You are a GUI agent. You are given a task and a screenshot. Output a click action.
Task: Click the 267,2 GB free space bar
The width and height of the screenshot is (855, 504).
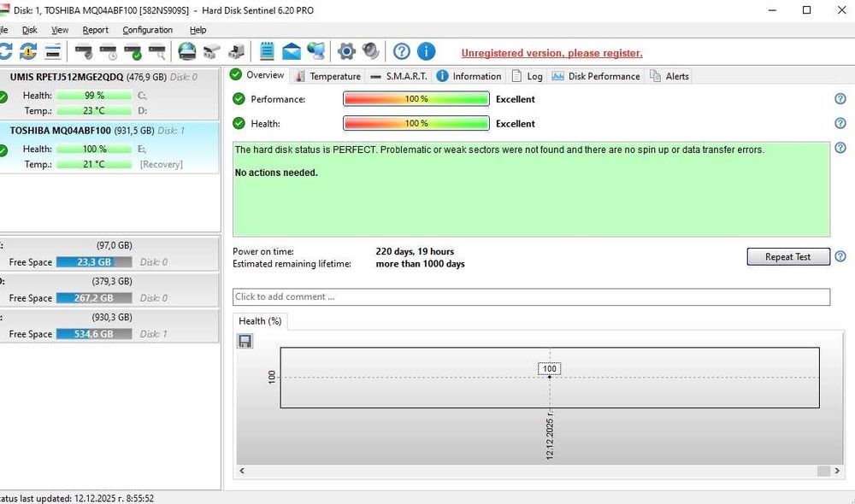94,298
